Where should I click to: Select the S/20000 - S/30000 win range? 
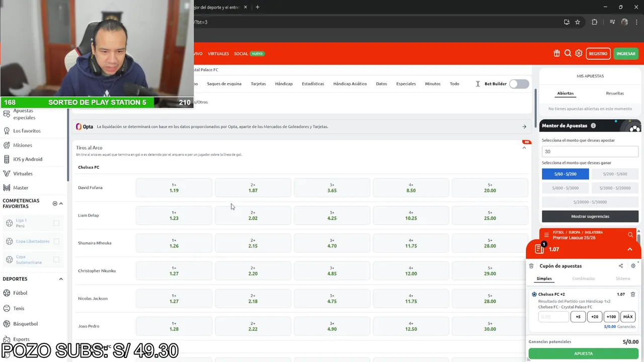pyautogui.click(x=590, y=202)
